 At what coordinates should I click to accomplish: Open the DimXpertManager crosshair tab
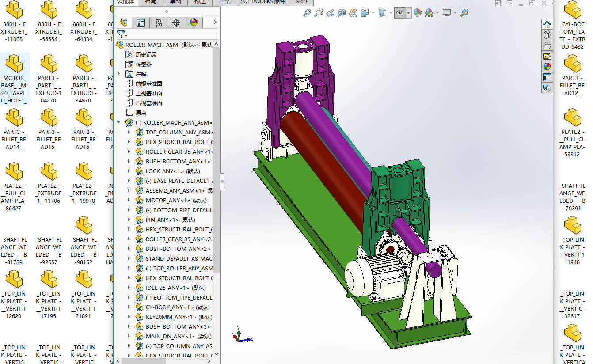tap(176, 23)
